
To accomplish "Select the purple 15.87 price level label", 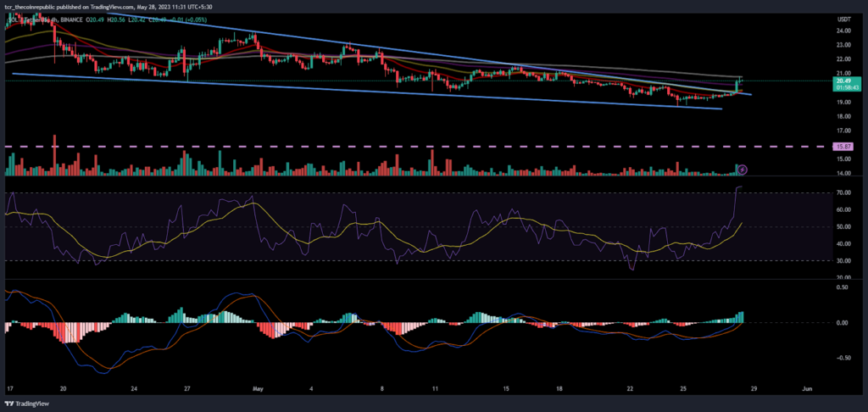I will (x=843, y=146).
